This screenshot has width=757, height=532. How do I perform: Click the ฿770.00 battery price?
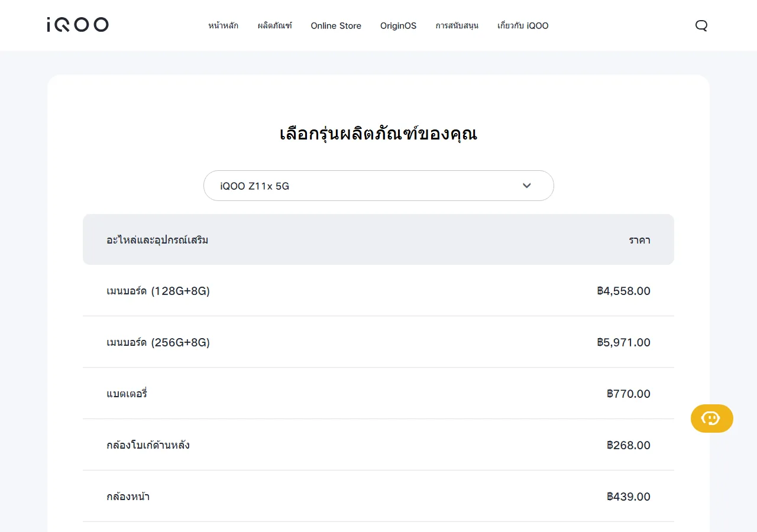pos(629,394)
